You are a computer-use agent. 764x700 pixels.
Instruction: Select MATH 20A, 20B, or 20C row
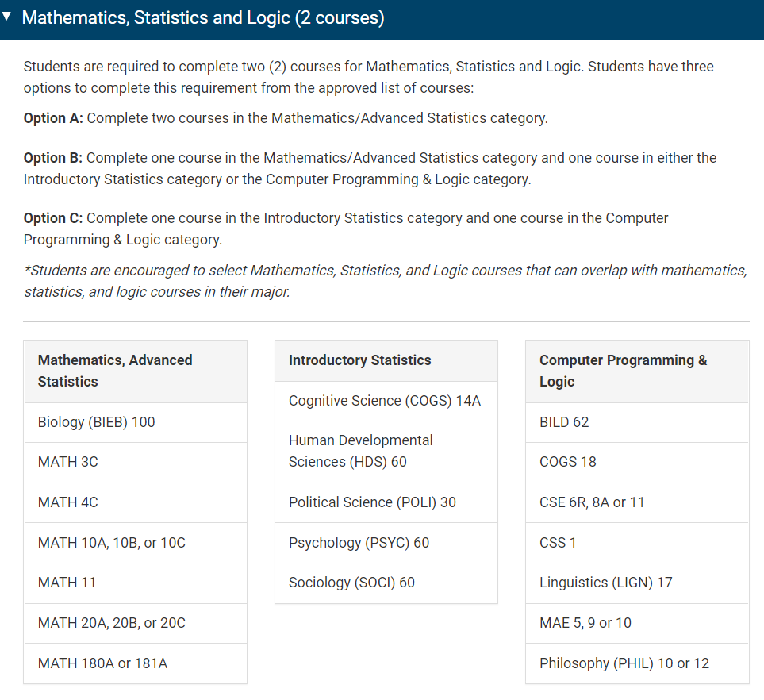(136, 624)
